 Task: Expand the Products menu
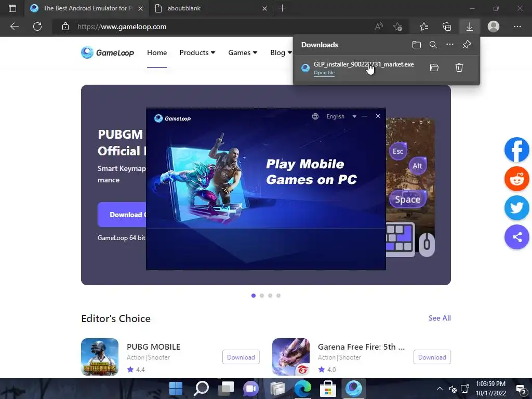pos(197,52)
